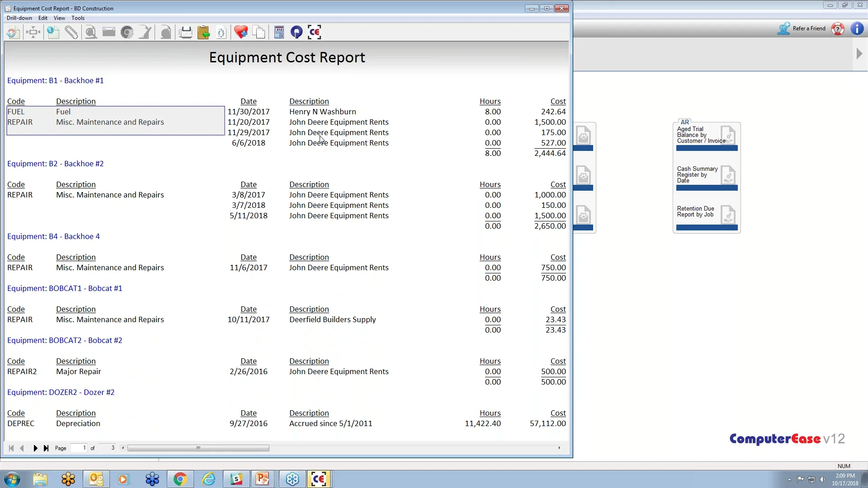Image resolution: width=868 pixels, height=488 pixels.
Task: Click inside the Page number field
Action: [80, 448]
